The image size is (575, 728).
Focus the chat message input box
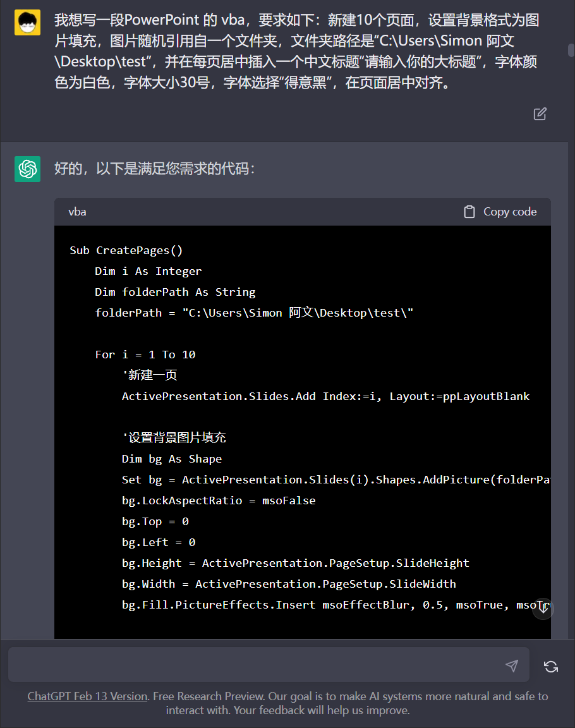pos(269,665)
